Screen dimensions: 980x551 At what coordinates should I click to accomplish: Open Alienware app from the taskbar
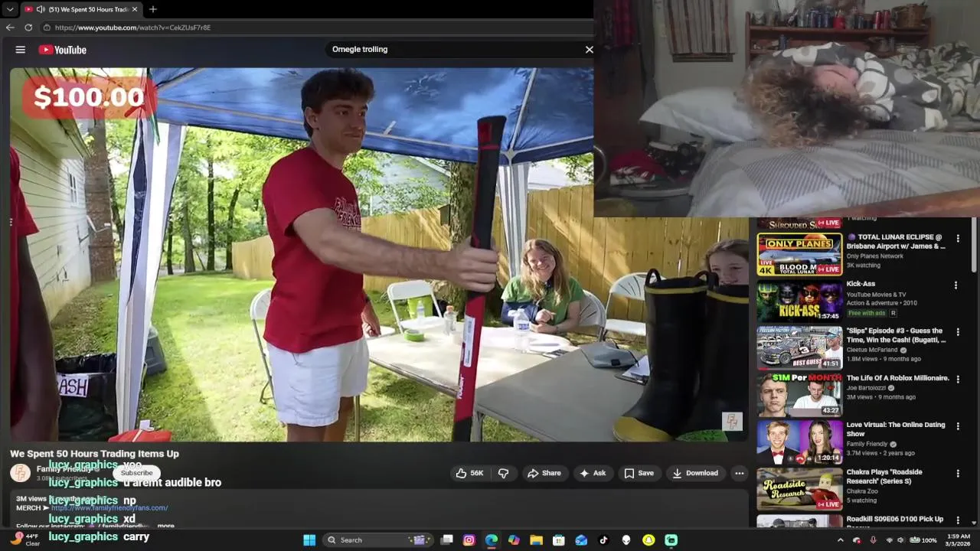click(x=626, y=540)
